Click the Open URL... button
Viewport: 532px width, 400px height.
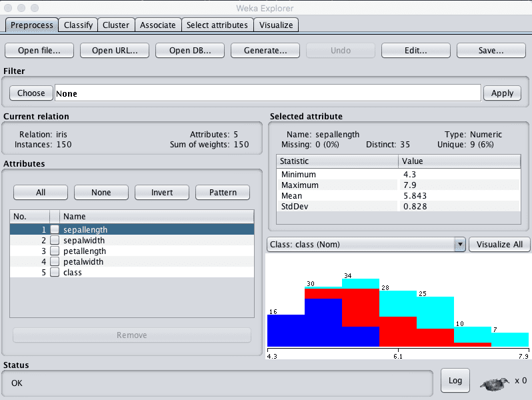(115, 51)
